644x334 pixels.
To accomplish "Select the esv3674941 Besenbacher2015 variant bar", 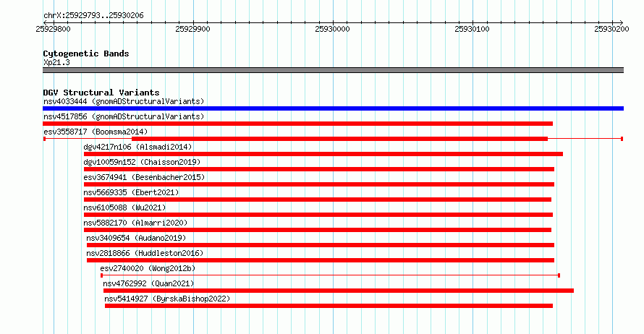I will pos(319,184).
